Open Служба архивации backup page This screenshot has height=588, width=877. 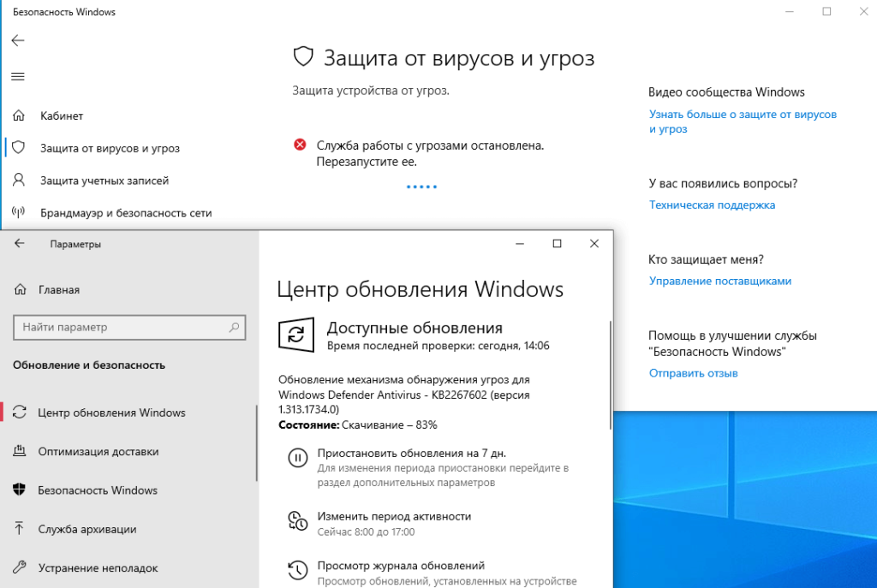[x=87, y=529]
